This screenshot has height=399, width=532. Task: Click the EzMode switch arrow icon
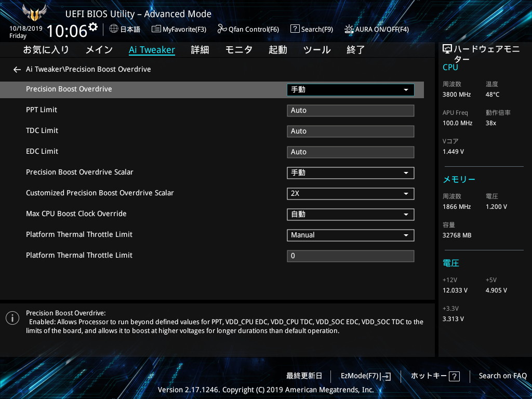coord(386,376)
